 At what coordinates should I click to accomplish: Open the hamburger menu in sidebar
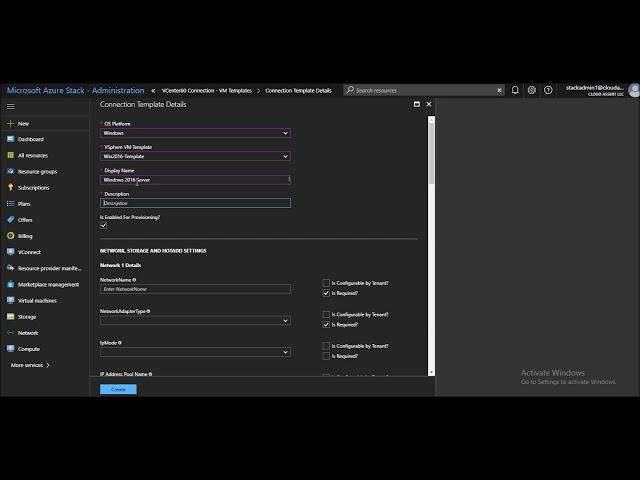coord(11,107)
